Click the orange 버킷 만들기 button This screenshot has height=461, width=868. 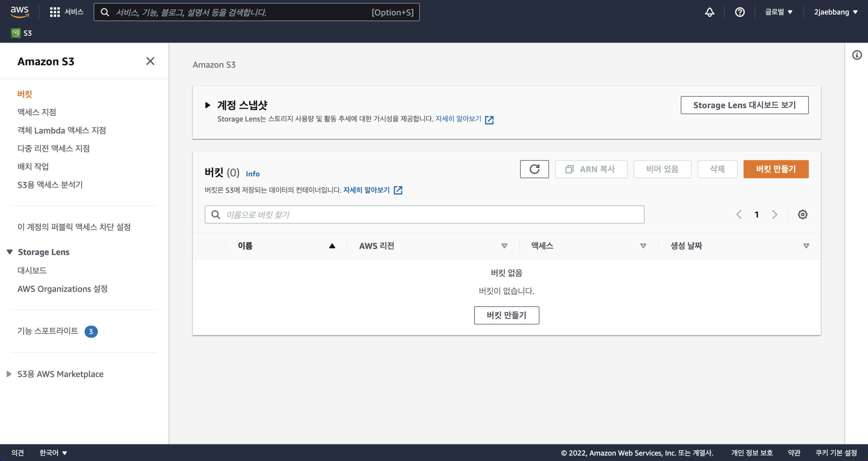coord(776,169)
